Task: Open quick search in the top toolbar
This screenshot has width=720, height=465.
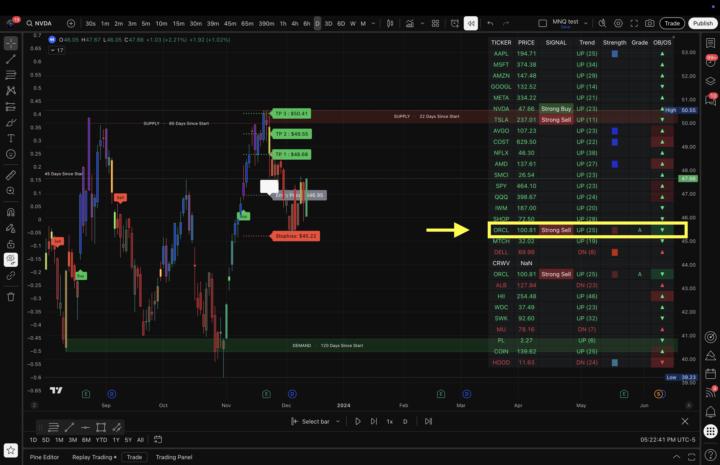Action: click(x=602, y=23)
